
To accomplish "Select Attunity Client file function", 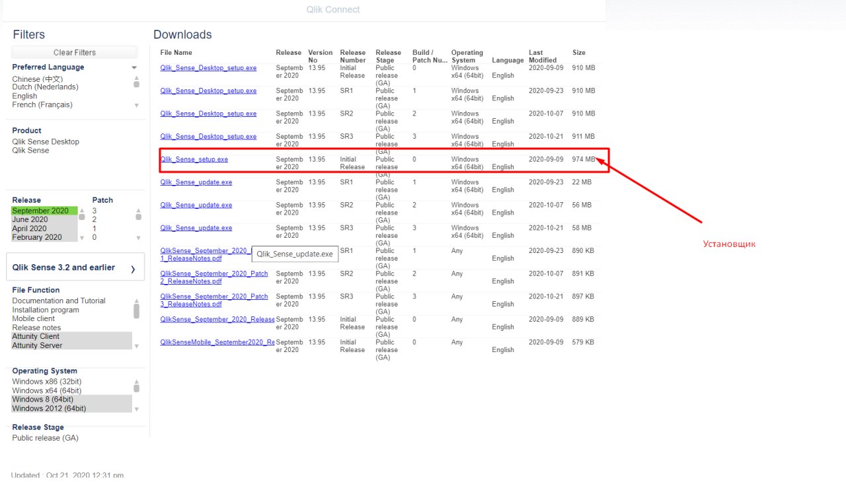I will tap(71, 336).
